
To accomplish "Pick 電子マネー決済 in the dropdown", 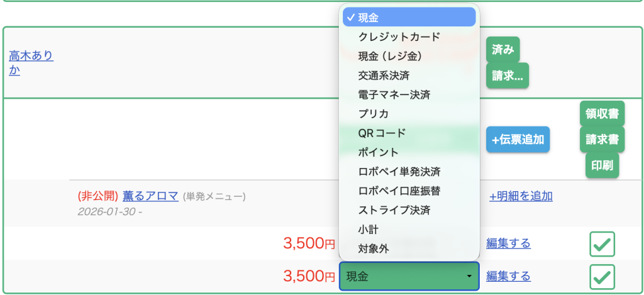I will [409, 94].
